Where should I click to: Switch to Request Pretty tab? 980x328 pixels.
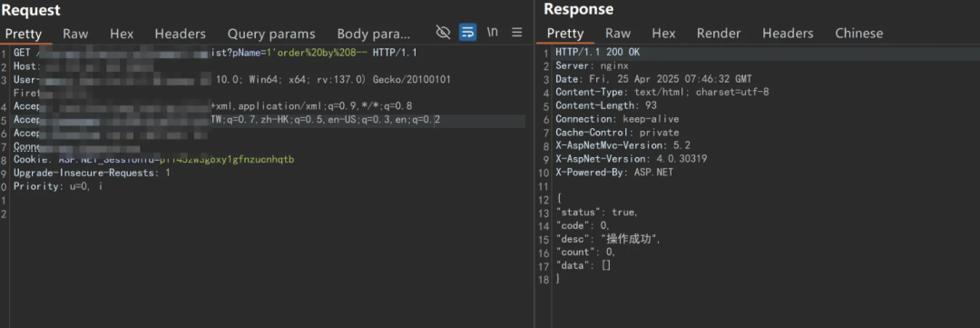point(23,34)
